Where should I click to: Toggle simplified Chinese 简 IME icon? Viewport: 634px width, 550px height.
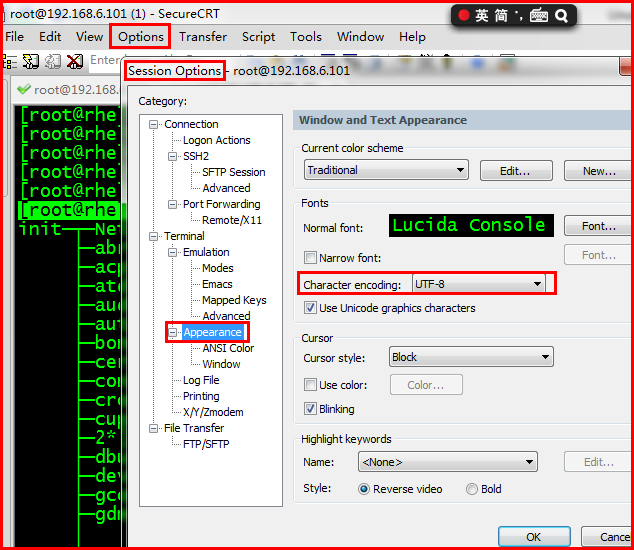501,16
